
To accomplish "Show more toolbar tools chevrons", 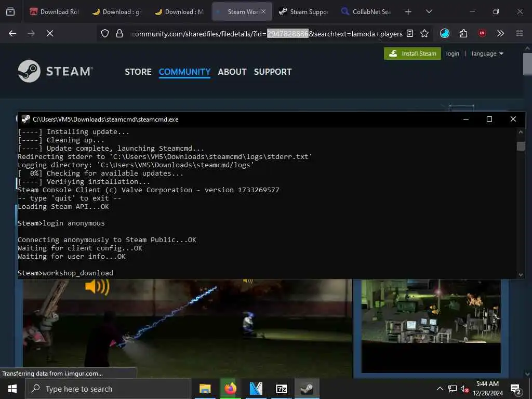I will point(500,33).
